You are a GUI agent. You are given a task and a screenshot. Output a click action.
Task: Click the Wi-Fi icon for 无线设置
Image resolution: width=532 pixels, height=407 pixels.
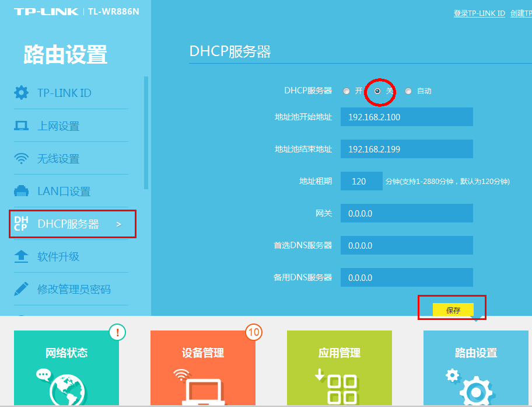[x=21, y=158]
